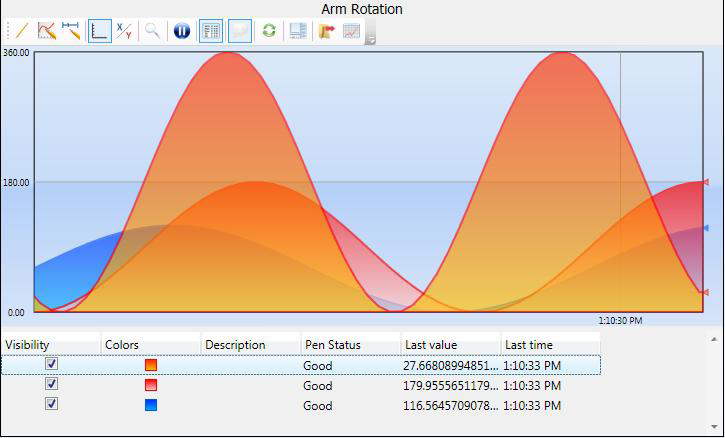The height and width of the screenshot is (438, 725).
Task: Click the red pen marker on right axis
Action: click(x=705, y=183)
